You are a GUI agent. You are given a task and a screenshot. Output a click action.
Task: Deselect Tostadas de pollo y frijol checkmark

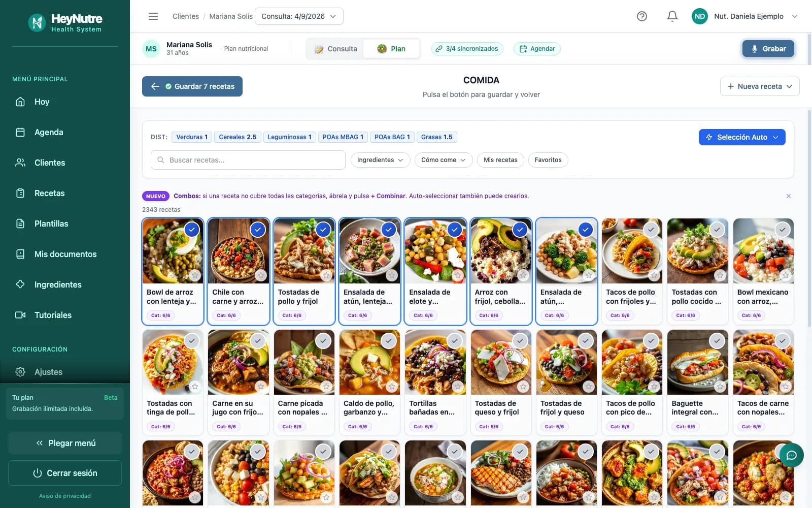(323, 230)
